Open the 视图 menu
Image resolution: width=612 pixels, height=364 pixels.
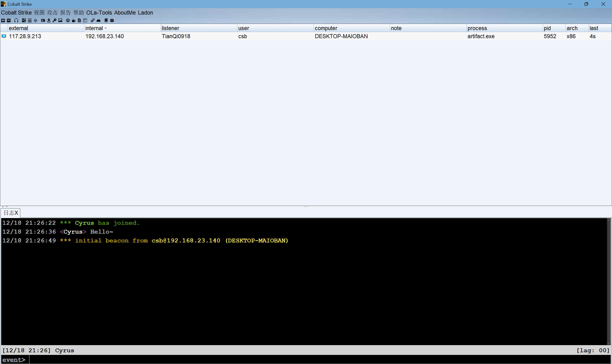[39, 12]
